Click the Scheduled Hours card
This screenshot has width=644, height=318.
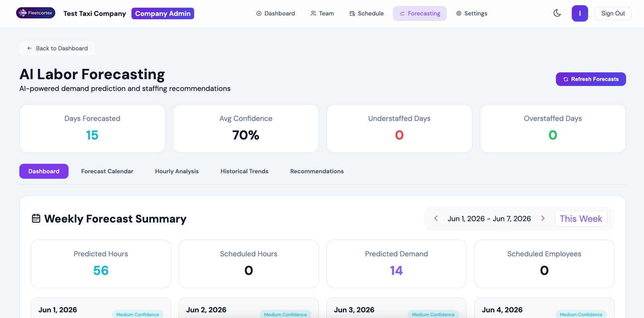(x=249, y=264)
